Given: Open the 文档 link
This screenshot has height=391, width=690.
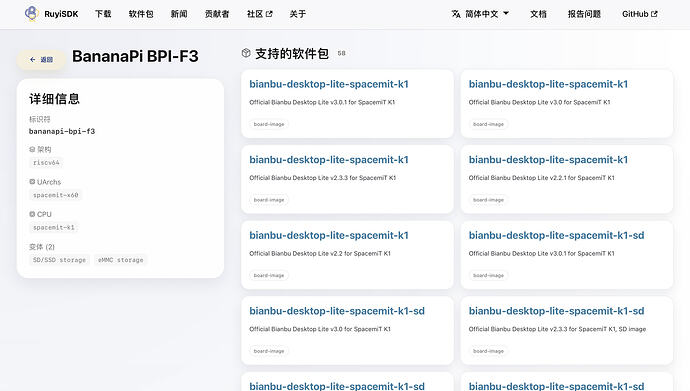Looking at the screenshot, I should pyautogui.click(x=538, y=14).
